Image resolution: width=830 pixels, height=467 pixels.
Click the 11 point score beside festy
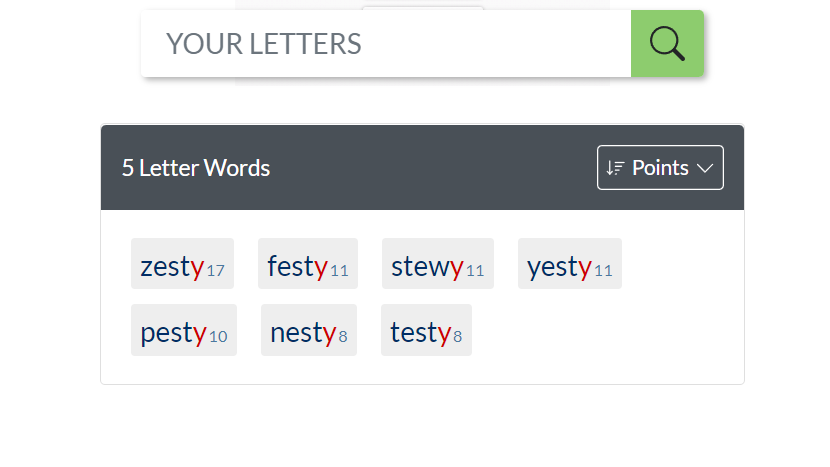(339, 271)
